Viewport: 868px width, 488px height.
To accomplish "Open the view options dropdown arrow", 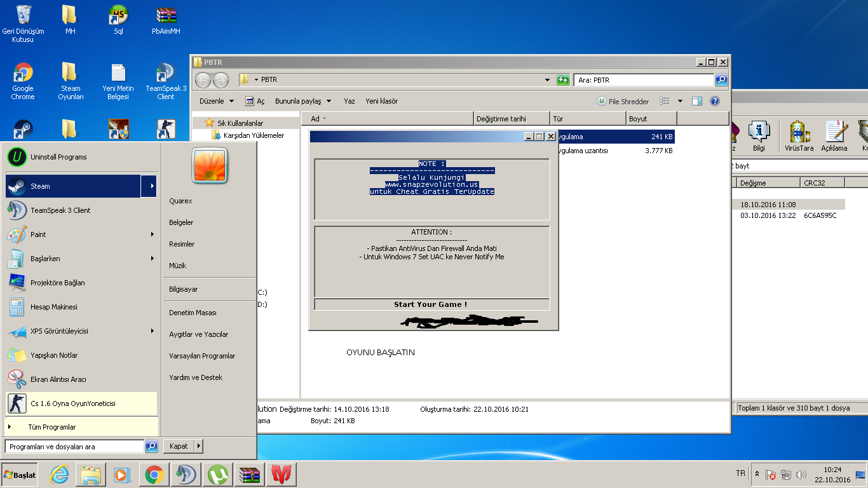I will point(680,101).
